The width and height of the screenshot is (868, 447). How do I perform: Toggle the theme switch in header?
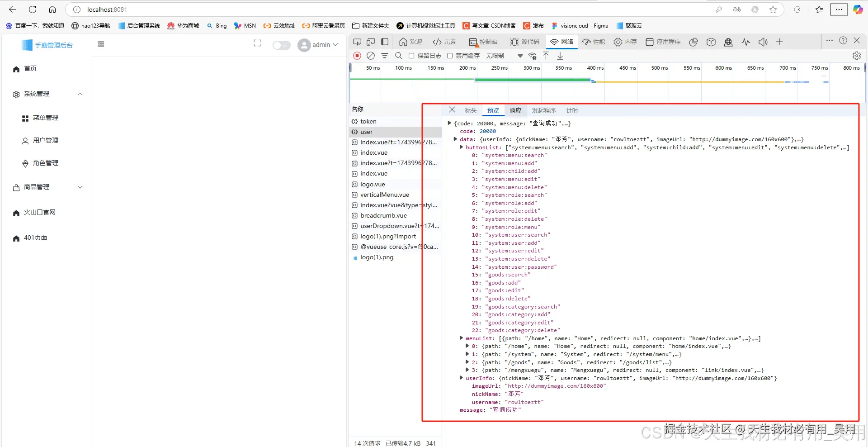point(281,45)
